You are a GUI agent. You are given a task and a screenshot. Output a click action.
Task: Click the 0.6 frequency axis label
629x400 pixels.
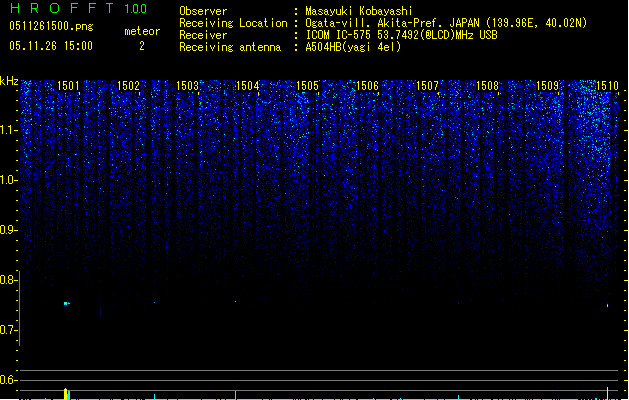(8, 380)
